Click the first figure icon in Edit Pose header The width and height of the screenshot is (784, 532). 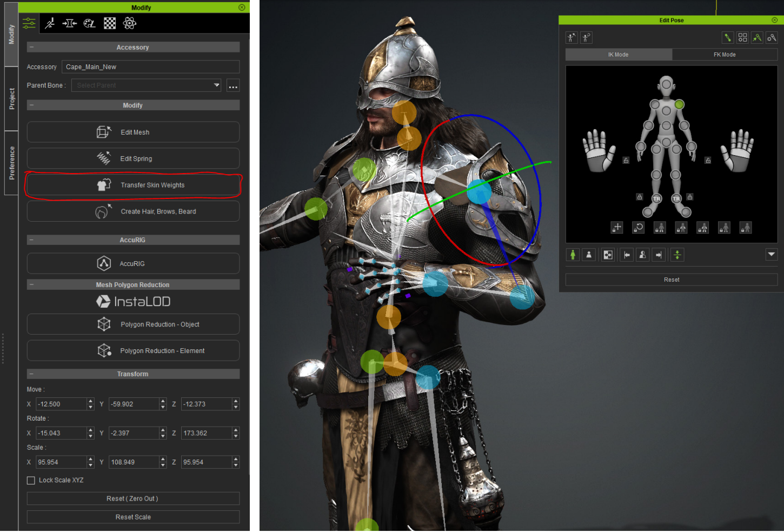pos(572,37)
